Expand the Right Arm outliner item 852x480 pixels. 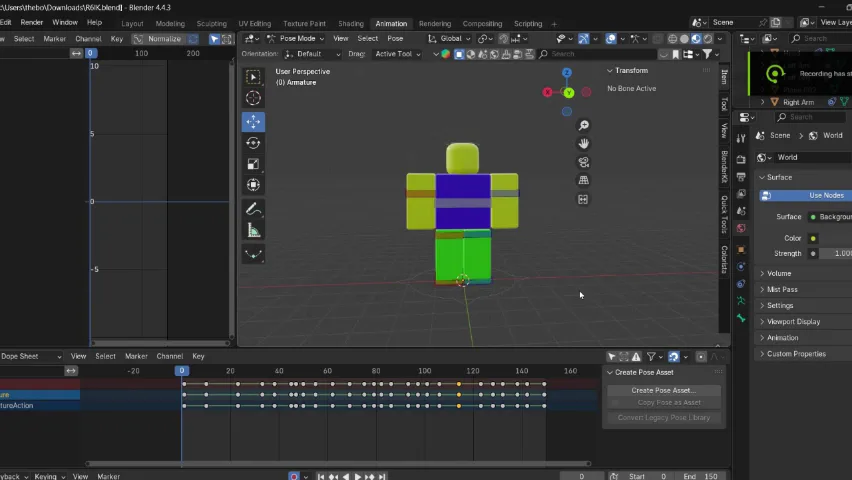tap(762, 102)
